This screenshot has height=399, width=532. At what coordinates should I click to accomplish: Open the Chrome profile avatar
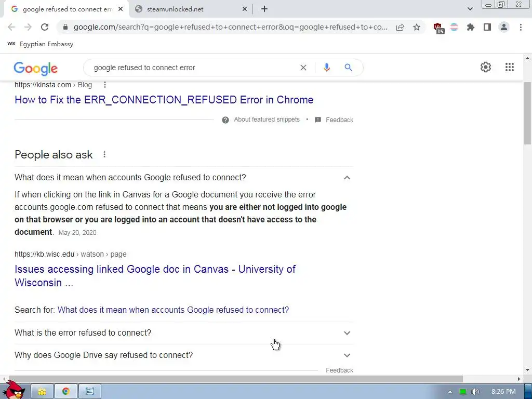point(504,27)
